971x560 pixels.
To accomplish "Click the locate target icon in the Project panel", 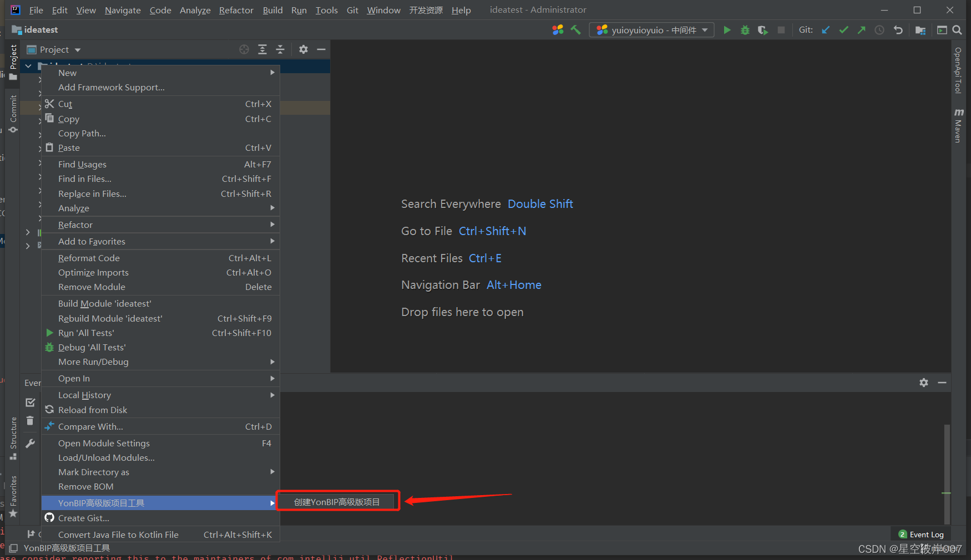I will click(244, 49).
